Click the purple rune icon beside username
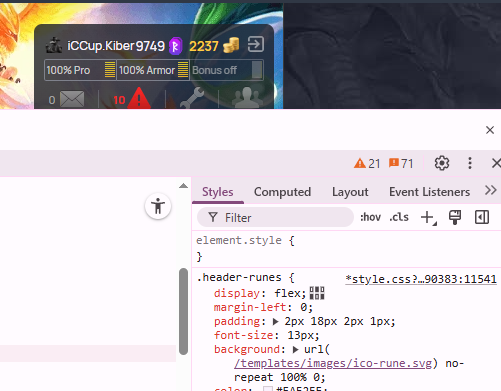Screen dimensions: 501x391 pyautogui.click(x=175, y=46)
